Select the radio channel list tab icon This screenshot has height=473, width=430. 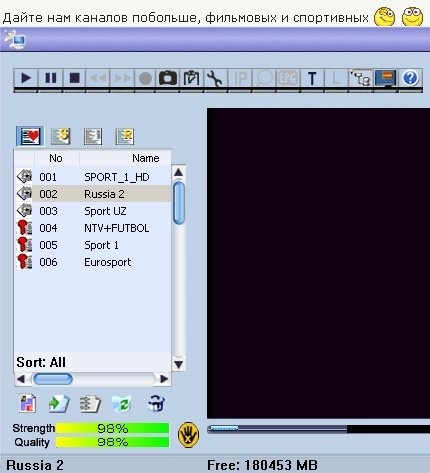(x=125, y=136)
